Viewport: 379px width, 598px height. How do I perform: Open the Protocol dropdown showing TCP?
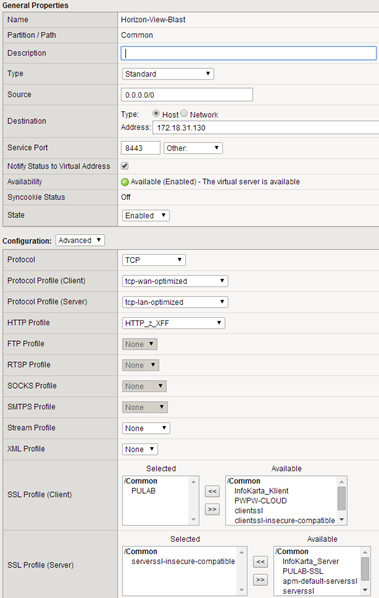(x=154, y=260)
